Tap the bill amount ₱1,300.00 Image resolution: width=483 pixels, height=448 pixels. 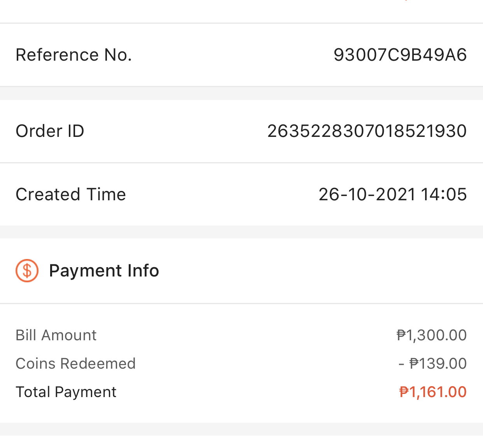[432, 335]
